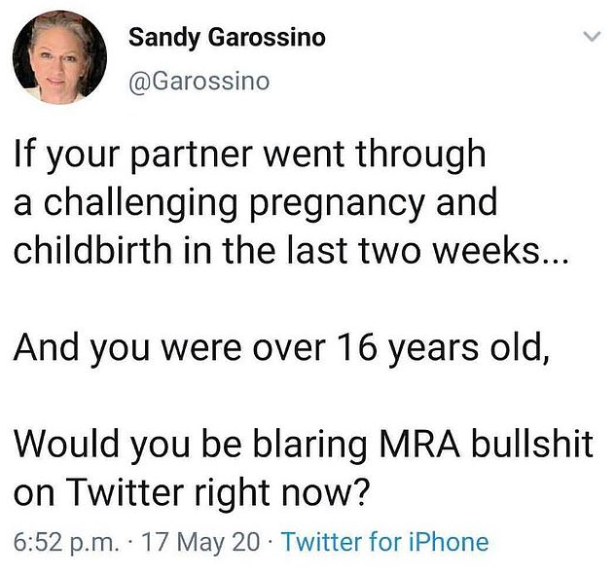Image resolution: width=609 pixels, height=568 pixels.
Task: Click the @Garossino handle
Action: click(x=198, y=82)
